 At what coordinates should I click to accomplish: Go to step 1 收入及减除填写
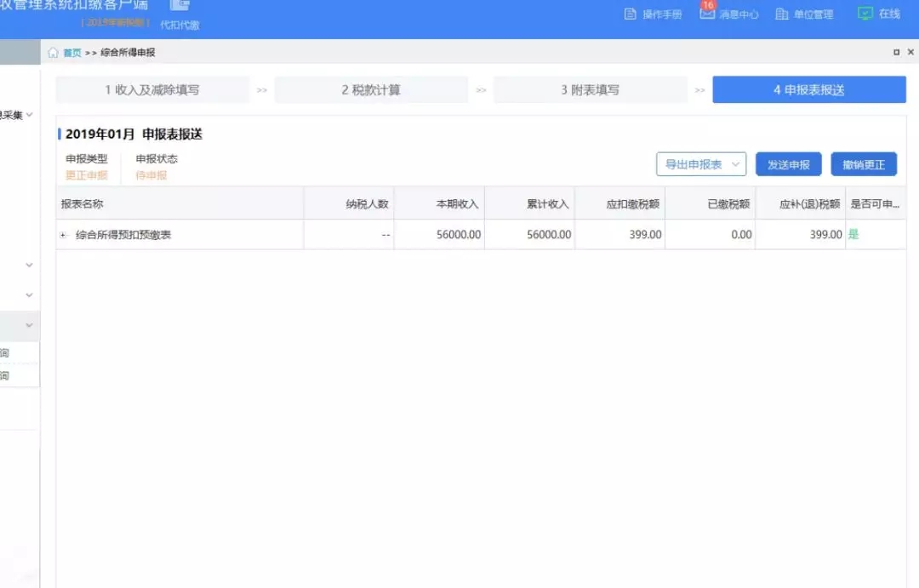152,90
